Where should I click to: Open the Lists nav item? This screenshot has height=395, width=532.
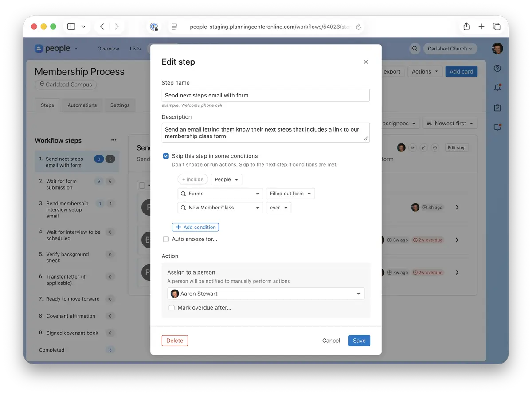click(135, 49)
